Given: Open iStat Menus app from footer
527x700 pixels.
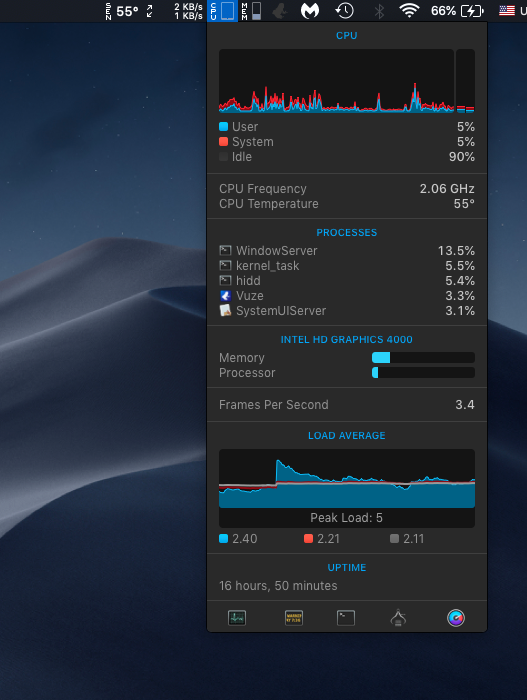Looking at the screenshot, I should [456, 618].
